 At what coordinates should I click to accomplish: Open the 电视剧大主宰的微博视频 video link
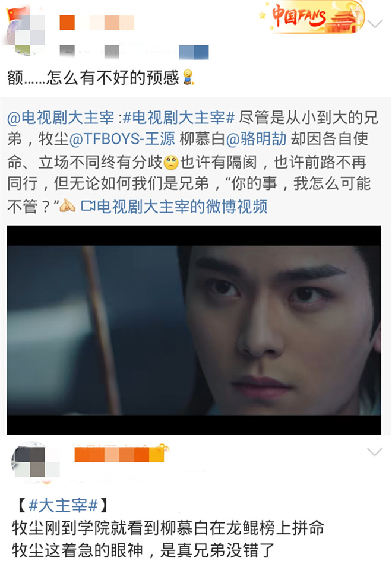tap(182, 207)
